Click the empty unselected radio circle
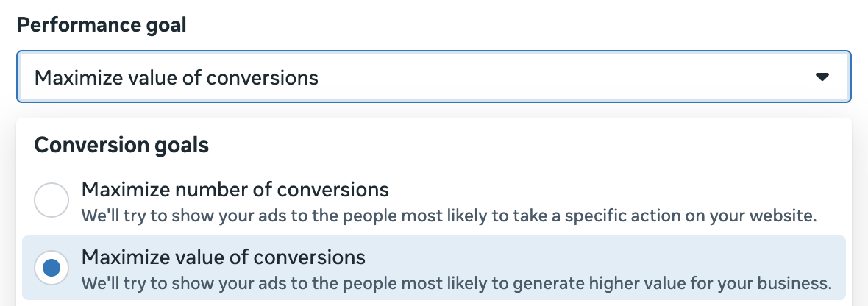Screen dimensions: 868x306 pos(51,200)
